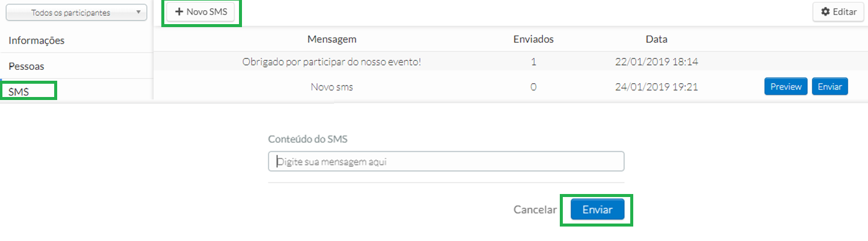868x241 pixels.
Task: Expand participants filter via dropdown arrow
Action: (138, 12)
